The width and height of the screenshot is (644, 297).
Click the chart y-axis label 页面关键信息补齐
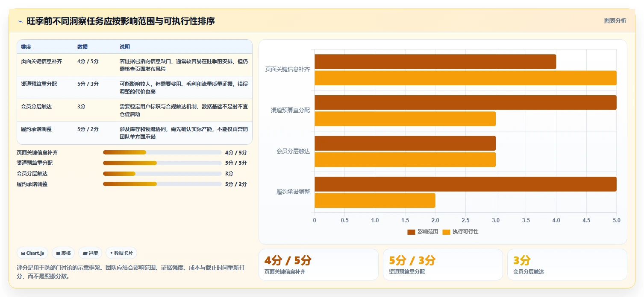pos(288,69)
